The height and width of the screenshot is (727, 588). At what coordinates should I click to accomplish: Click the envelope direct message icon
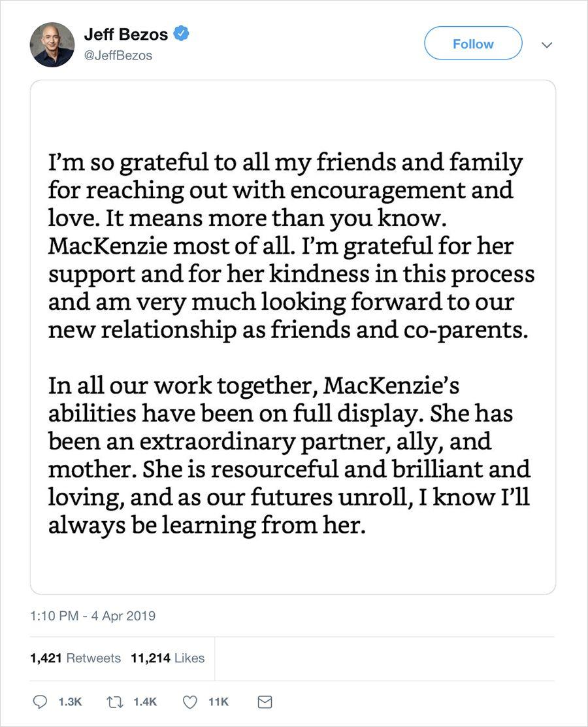(x=265, y=702)
